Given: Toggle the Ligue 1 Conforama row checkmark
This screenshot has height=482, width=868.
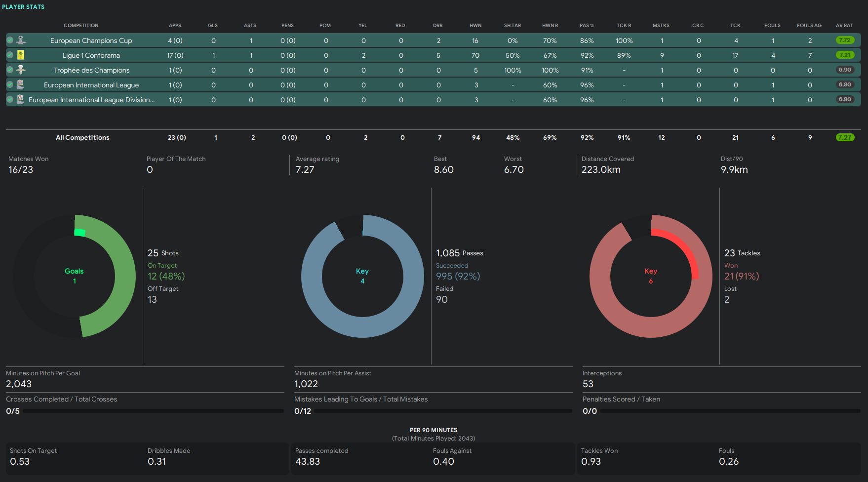Looking at the screenshot, I should [x=10, y=55].
